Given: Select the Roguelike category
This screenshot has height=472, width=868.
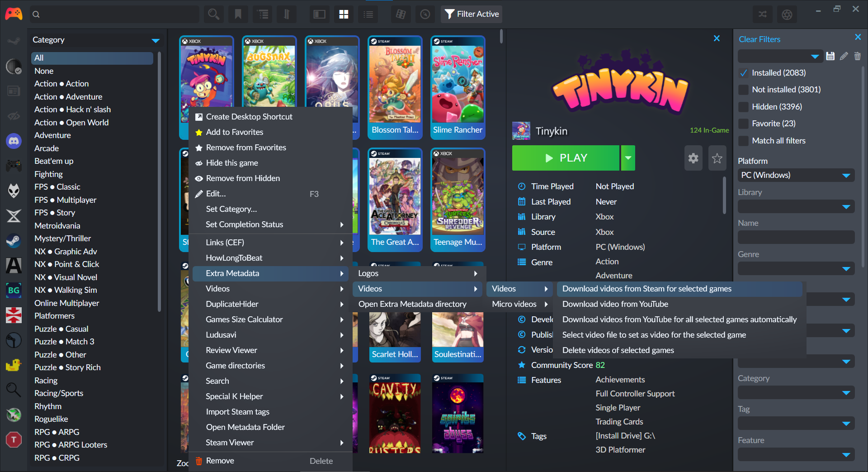Looking at the screenshot, I should [x=51, y=419].
